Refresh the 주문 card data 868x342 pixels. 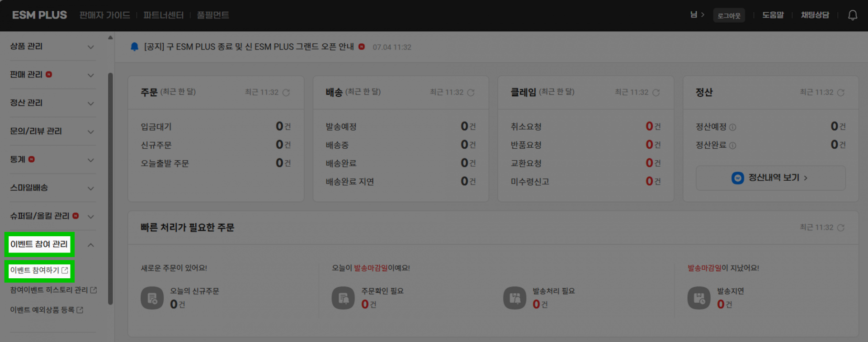[286, 93]
